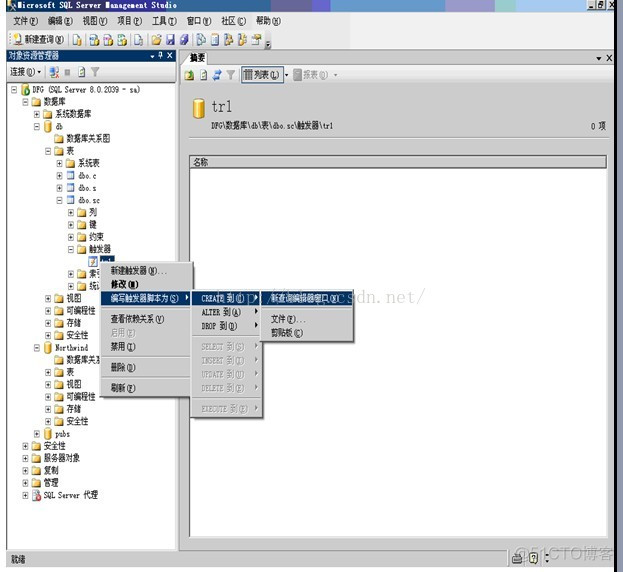
Task: Choose 禁用 (Disable) in the context menu
Action: coord(146,347)
